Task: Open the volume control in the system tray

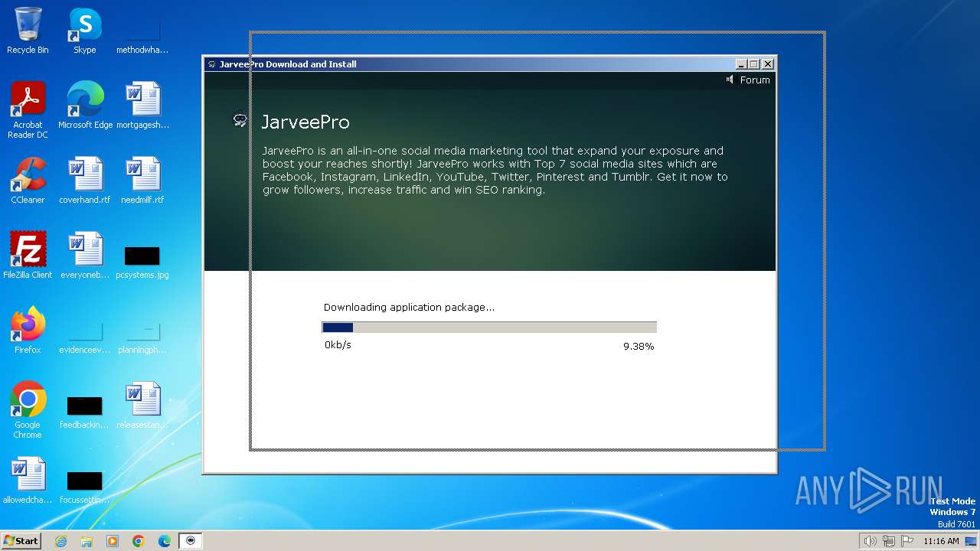Action: point(870,541)
